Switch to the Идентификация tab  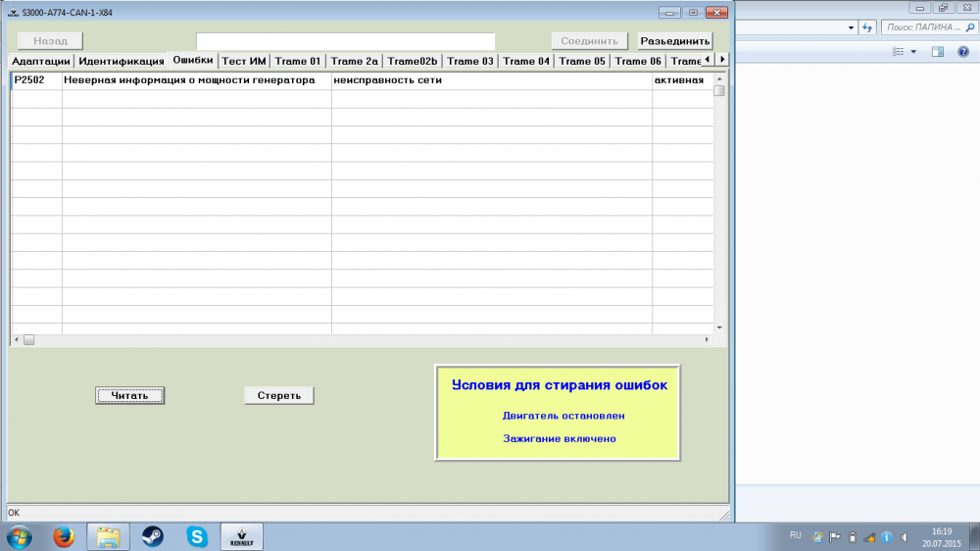122,61
